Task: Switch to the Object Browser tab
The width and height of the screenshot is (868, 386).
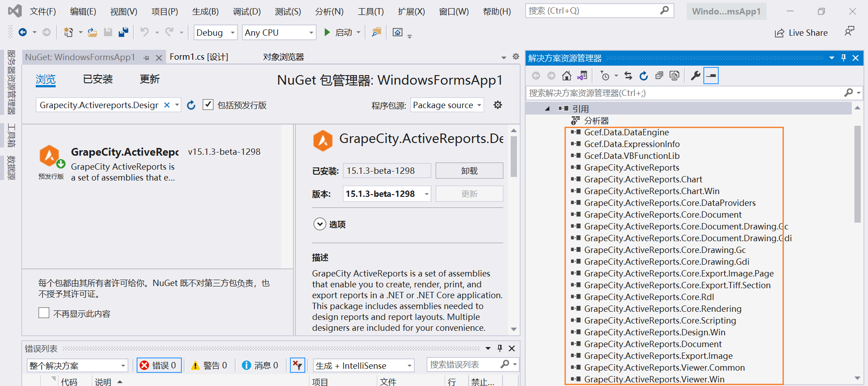Action: pyautogui.click(x=284, y=57)
